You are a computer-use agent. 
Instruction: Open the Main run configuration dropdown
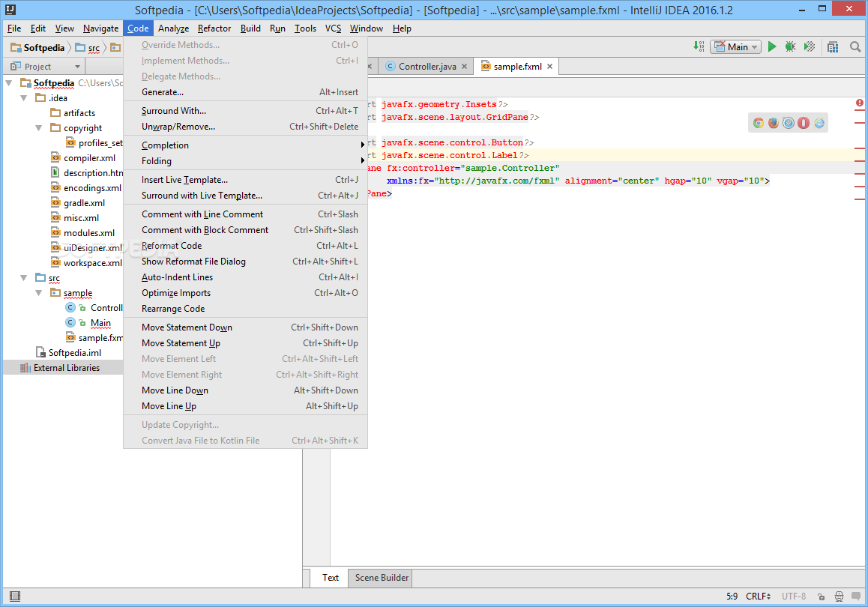click(x=735, y=47)
